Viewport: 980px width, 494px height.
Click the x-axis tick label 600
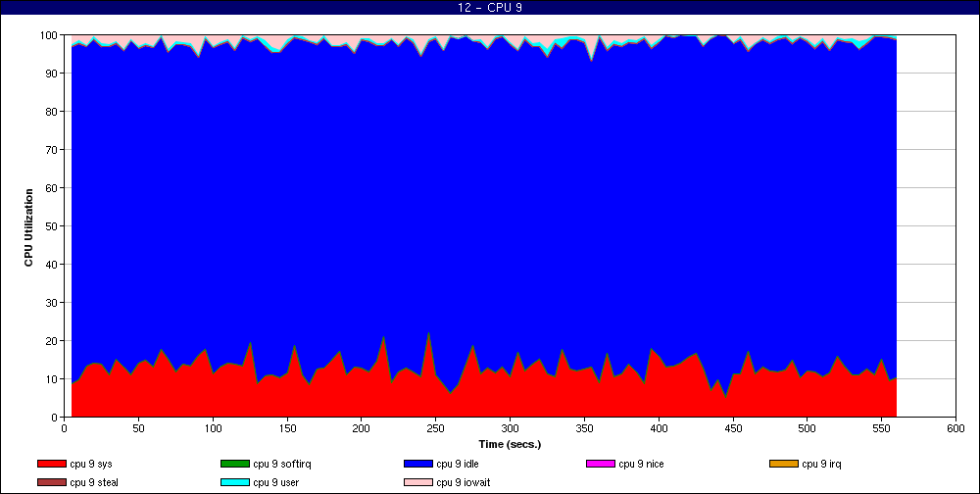[955, 429]
